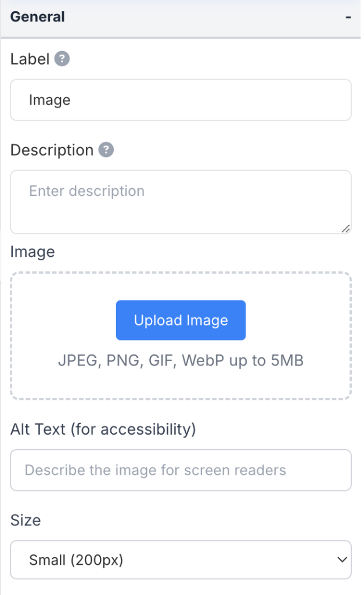Click the help icon beside Description
Viewport: 364px width, 595px height.
106,150
